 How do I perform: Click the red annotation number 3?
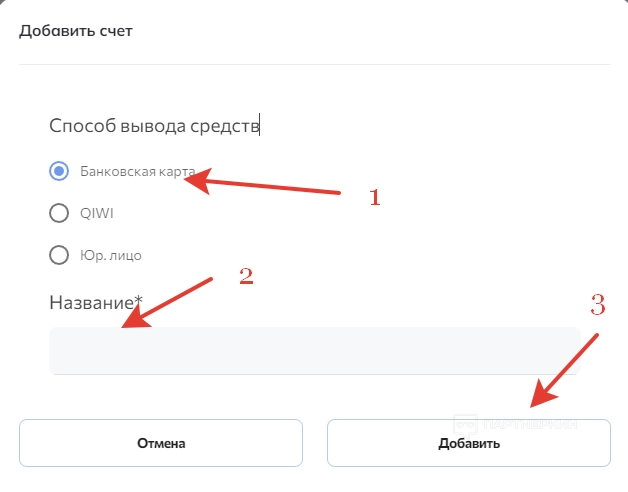[x=597, y=306]
